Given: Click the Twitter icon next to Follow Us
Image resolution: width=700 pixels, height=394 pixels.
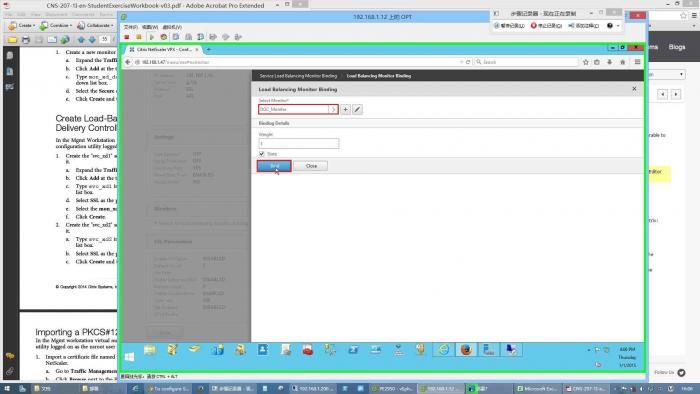Looking at the screenshot, I should pos(681,372).
